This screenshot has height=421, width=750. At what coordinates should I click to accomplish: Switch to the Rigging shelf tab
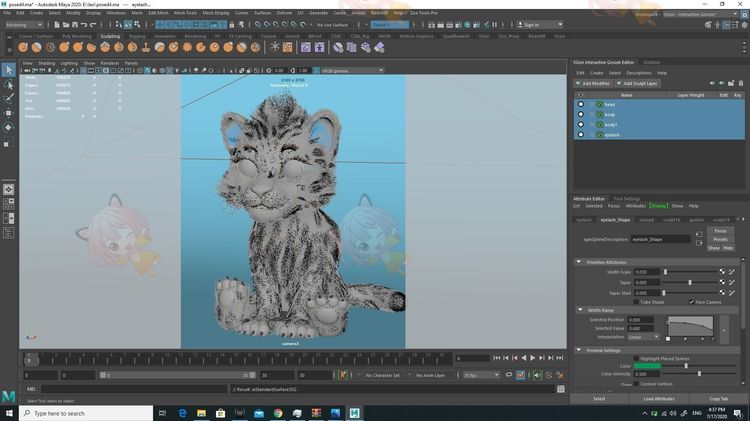point(137,36)
